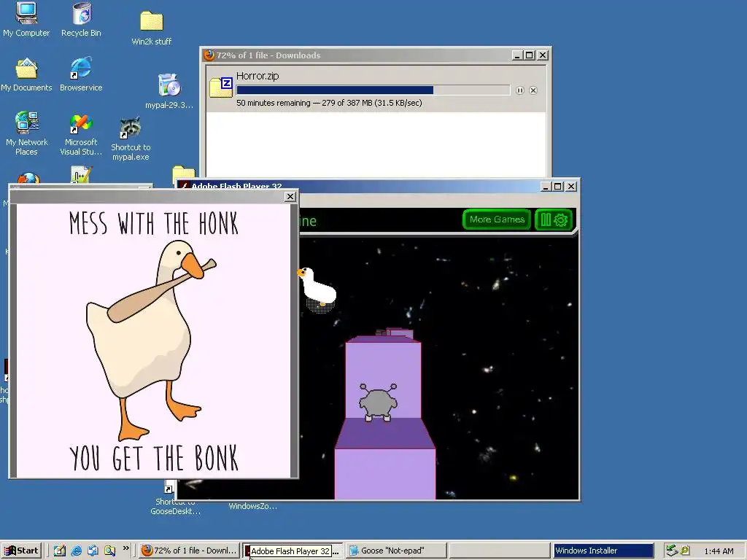Viewport: 747px width, 560px height.
Task: Click the Horror.zip file type icon
Action: (x=221, y=87)
